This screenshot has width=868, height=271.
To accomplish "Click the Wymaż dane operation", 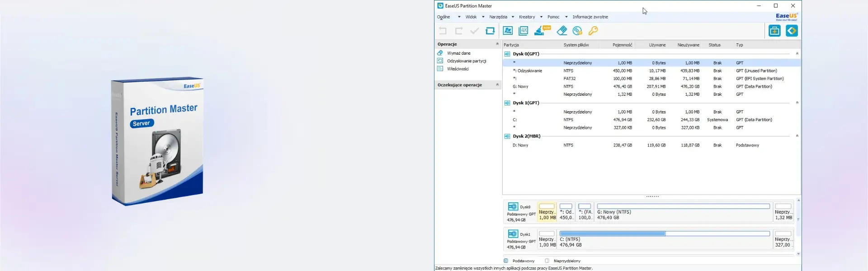I will pos(459,53).
